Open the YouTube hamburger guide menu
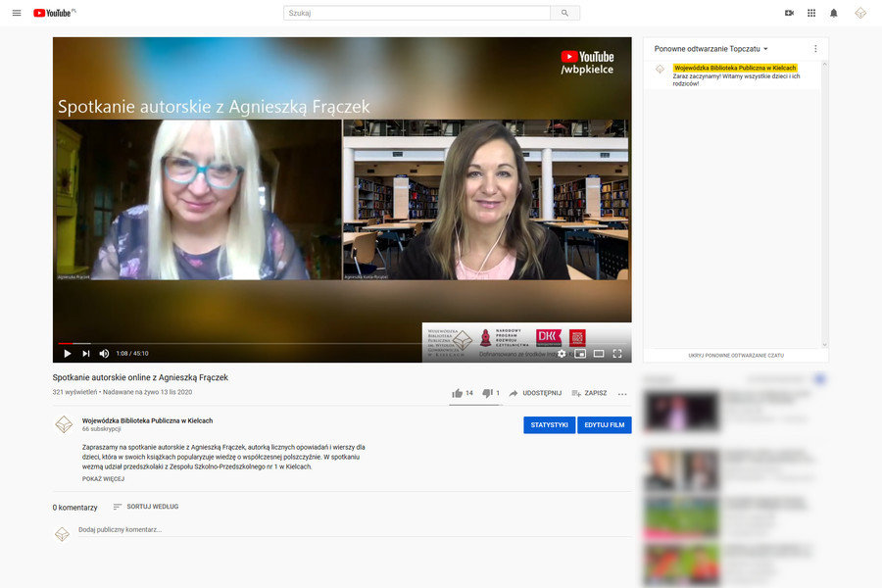 (16, 13)
